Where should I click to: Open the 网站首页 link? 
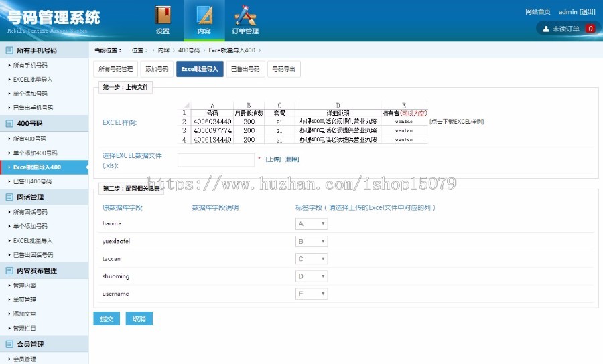[x=537, y=12]
